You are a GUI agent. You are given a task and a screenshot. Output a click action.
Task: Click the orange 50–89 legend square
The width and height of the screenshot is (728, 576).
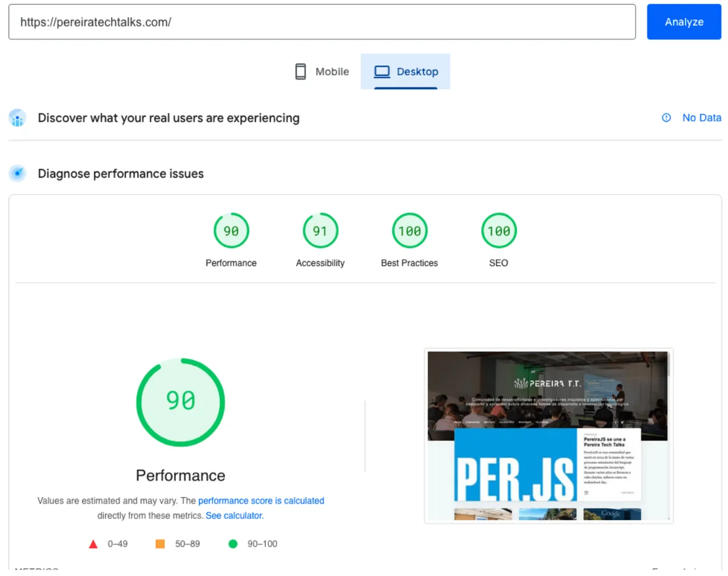coord(160,544)
